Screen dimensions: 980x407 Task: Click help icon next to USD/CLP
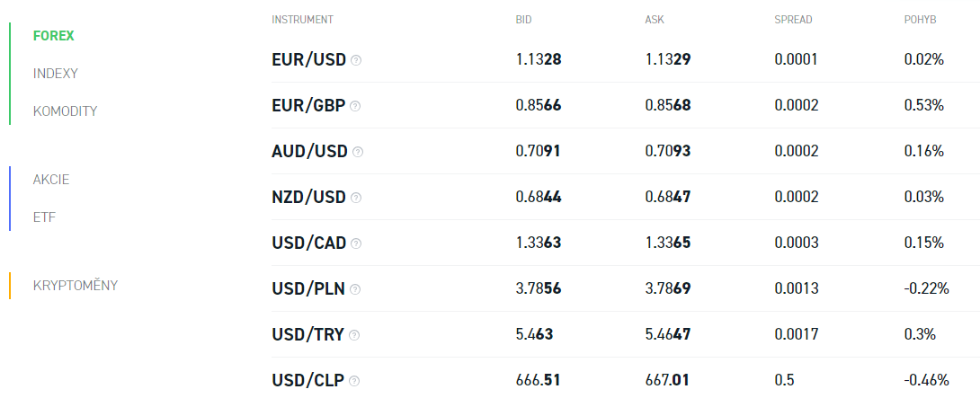(354, 381)
